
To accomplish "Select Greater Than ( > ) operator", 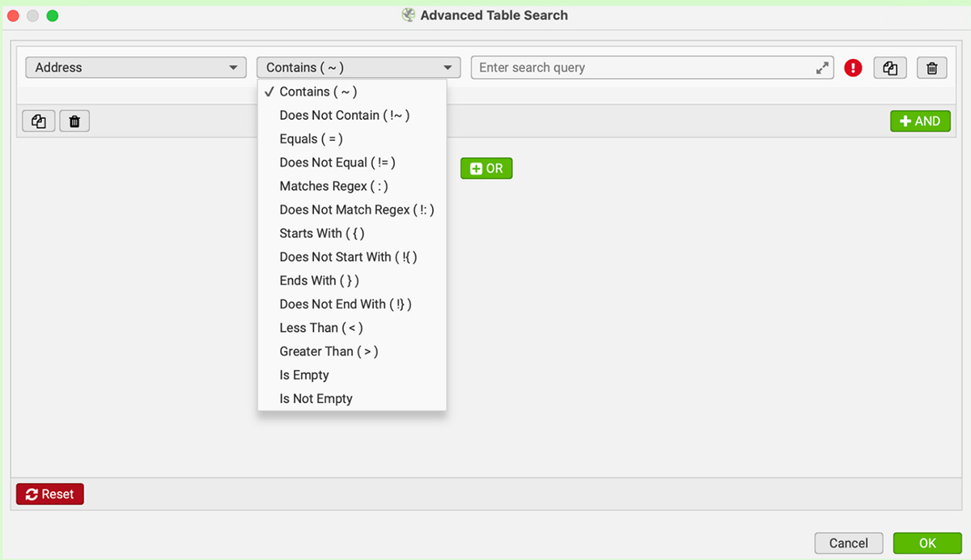I will (x=352, y=351).
